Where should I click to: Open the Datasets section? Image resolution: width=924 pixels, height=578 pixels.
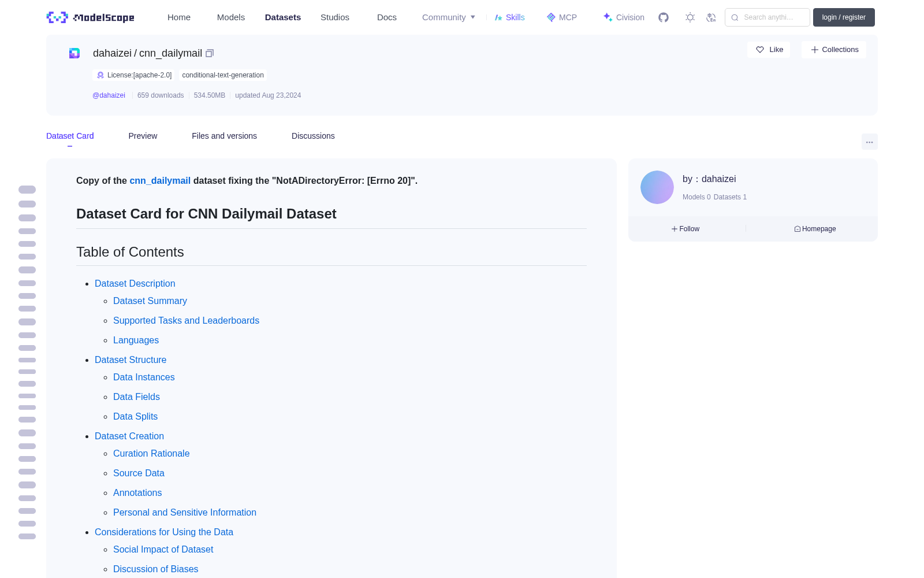click(x=283, y=17)
